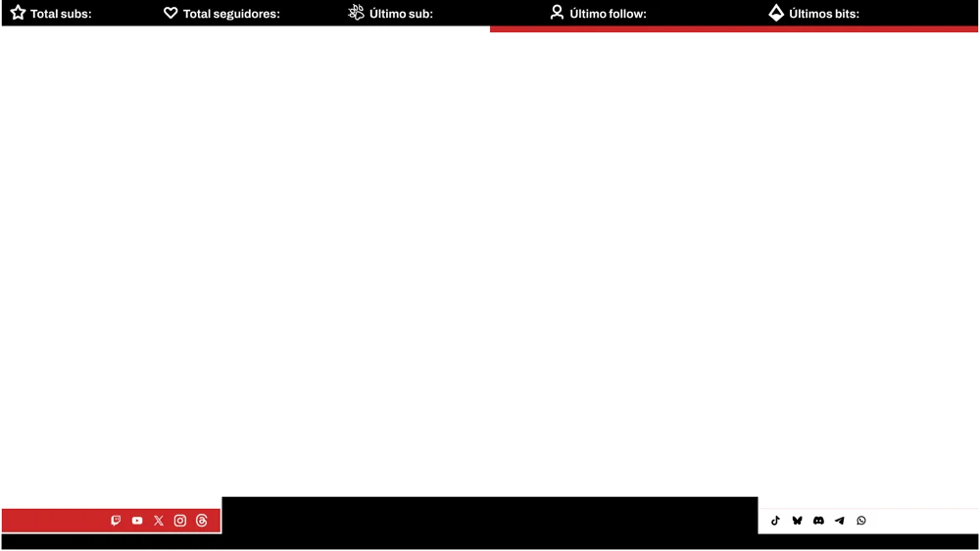Select the 'Último sub:' label
Screen dimensions: 980x551
[401, 14]
